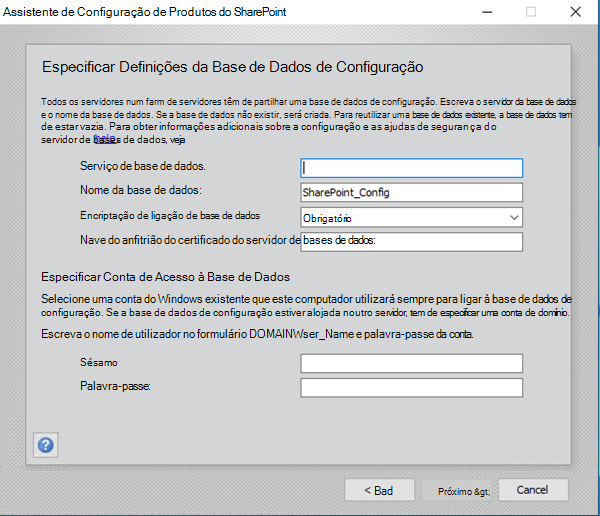
Task: Click the Sésamo username input field
Action: (x=411, y=363)
